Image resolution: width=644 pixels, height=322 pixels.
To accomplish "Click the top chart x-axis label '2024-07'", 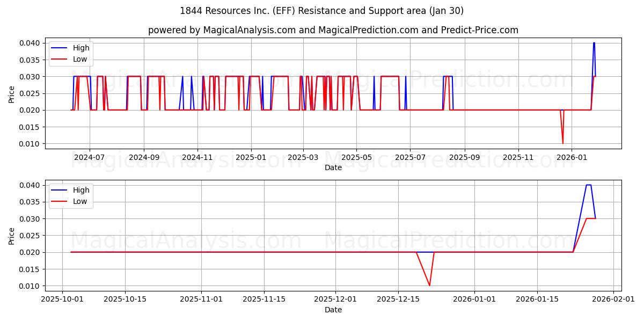I will pos(89,157).
